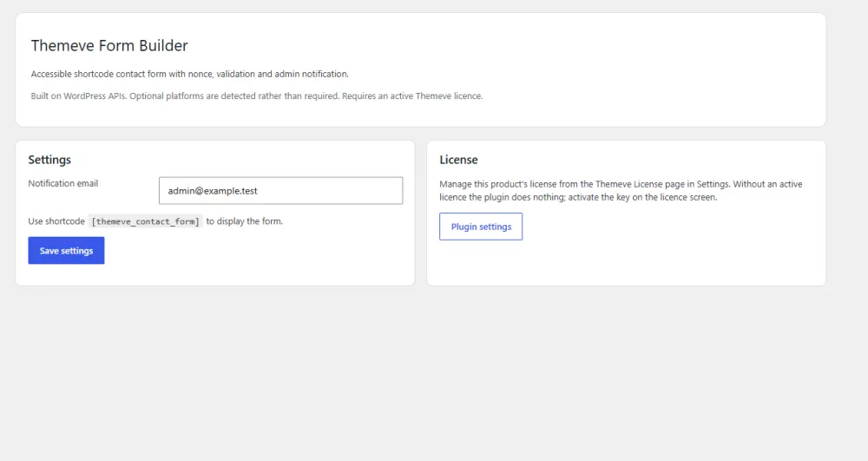Click the Save settings button

pyautogui.click(x=67, y=251)
